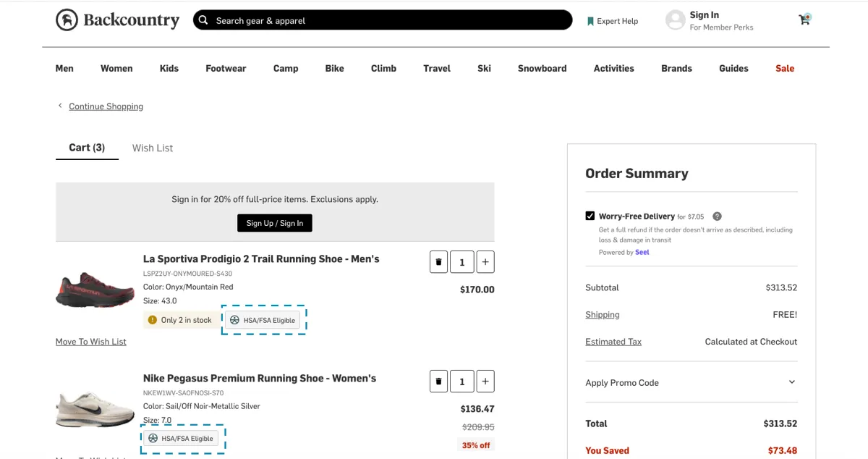Click the Expert Help bookmark icon
868x459 pixels.
(590, 21)
